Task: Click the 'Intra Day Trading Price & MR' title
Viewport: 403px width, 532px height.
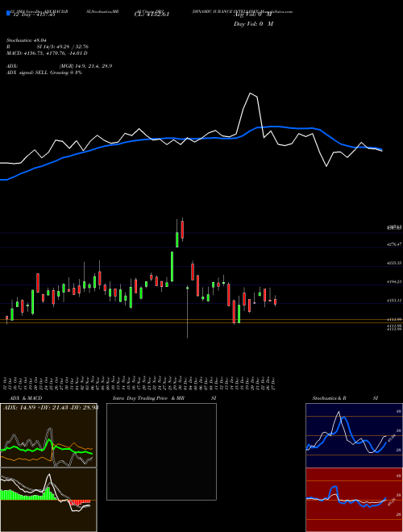Action: tap(148, 398)
